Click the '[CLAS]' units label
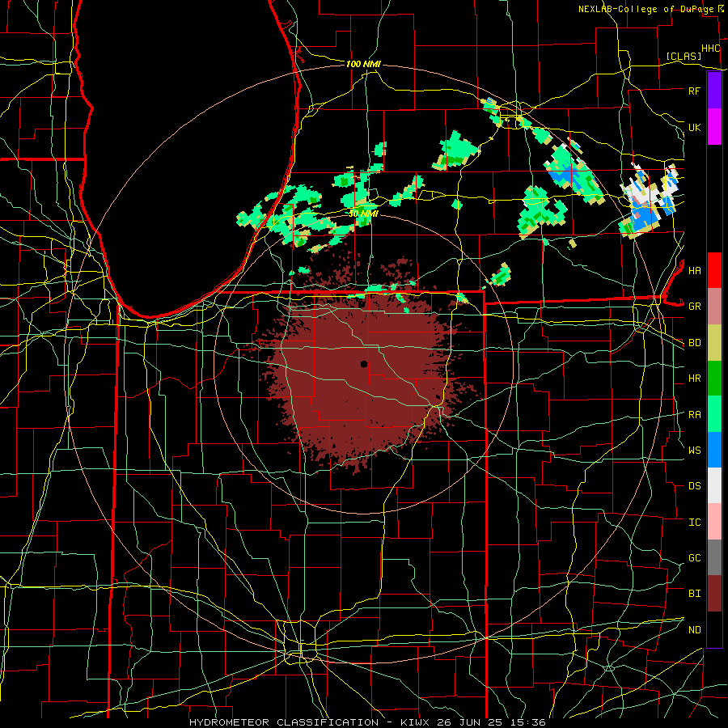The height and width of the screenshot is (728, 728). click(x=684, y=56)
